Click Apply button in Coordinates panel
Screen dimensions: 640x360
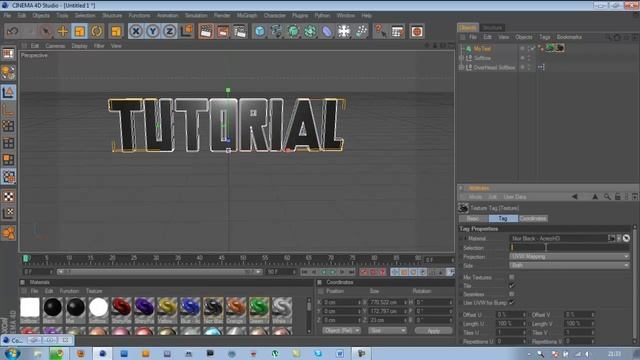[433, 331]
